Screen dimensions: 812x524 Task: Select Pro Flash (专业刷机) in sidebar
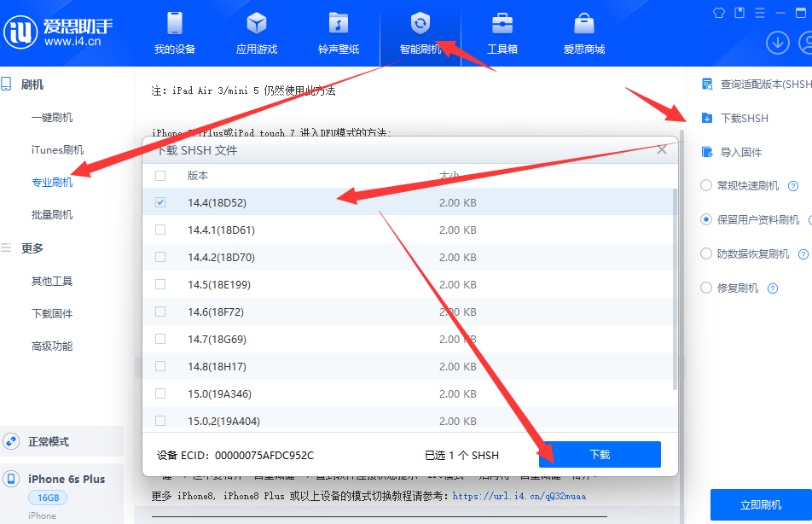point(52,183)
